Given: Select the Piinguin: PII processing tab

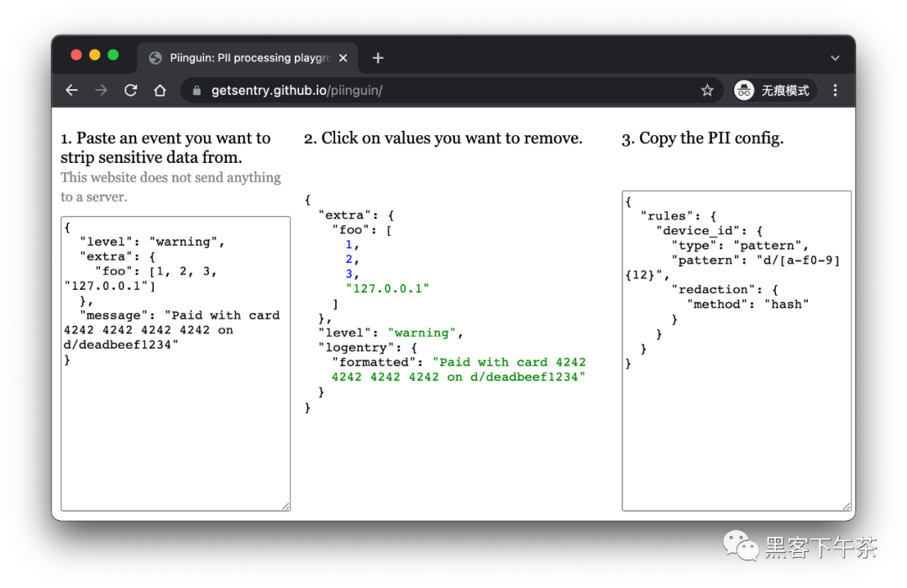Looking at the screenshot, I should (x=248, y=58).
